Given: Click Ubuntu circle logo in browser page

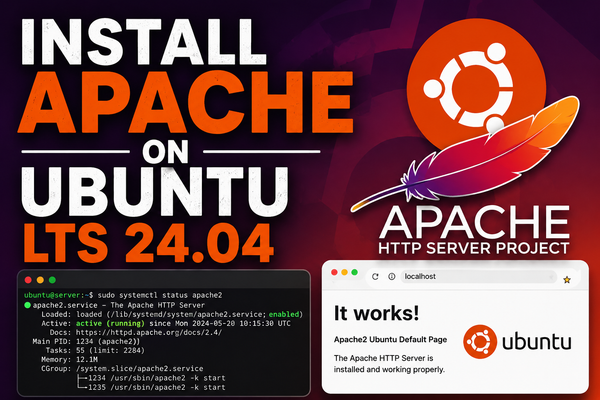Looking at the screenshot, I should (480, 341).
